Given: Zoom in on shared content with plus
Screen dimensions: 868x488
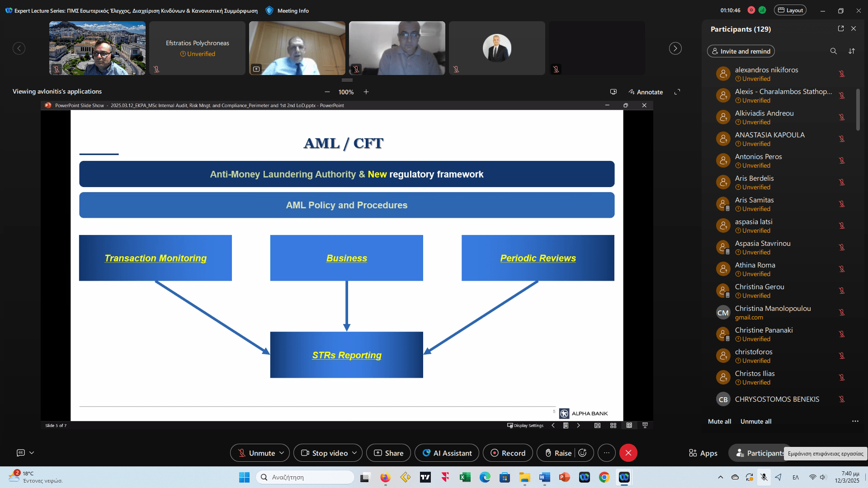Looking at the screenshot, I should [366, 92].
